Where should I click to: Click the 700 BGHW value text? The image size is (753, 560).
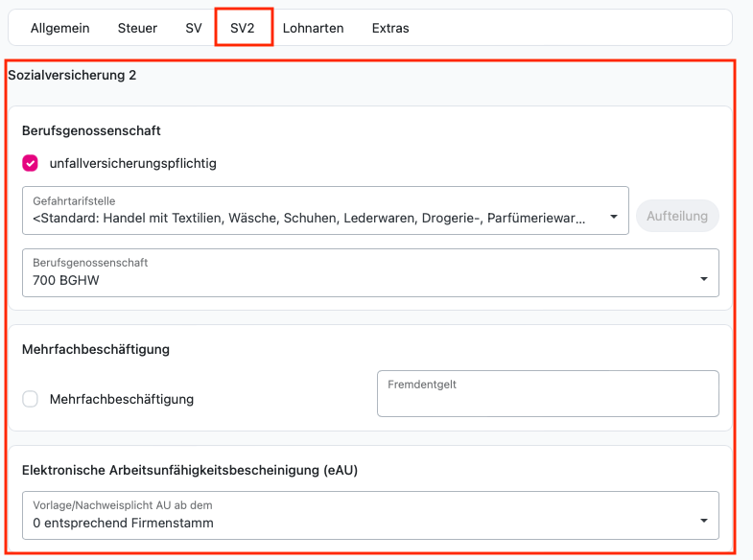[66, 280]
